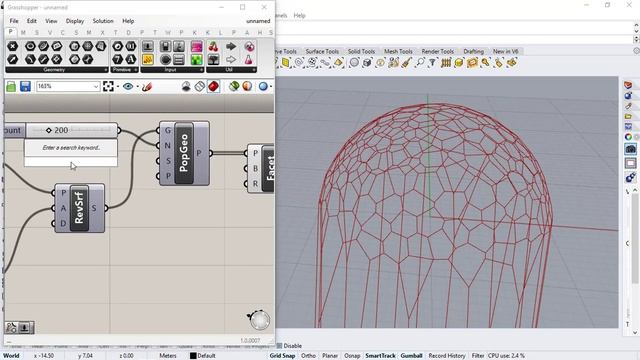
Task: Choose No Preview display mode icon
Action: click(186, 86)
